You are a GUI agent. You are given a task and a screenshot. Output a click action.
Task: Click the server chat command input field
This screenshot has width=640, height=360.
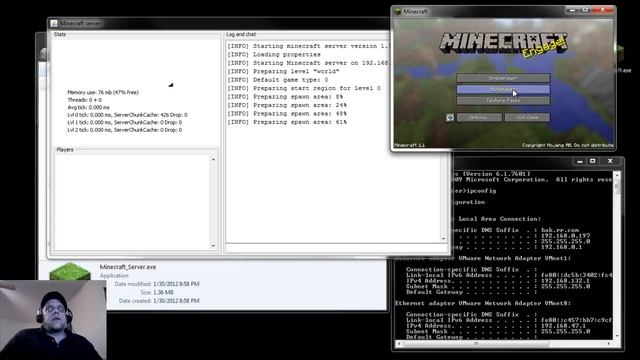pyautogui.click(x=337, y=248)
